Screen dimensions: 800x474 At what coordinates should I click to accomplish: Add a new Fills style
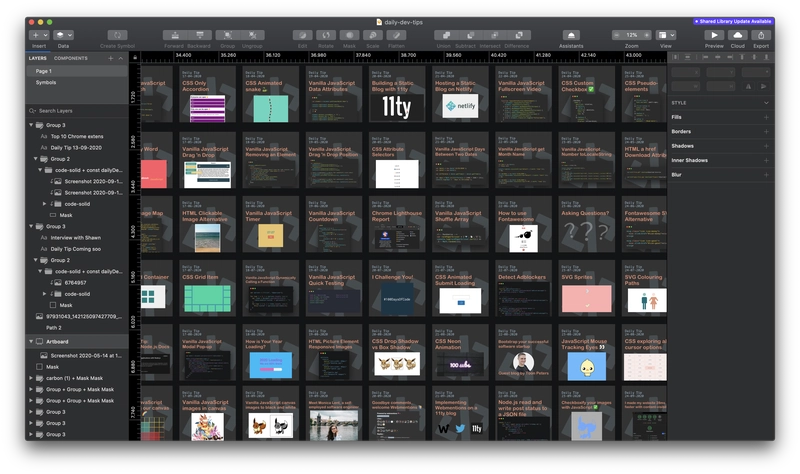[x=766, y=117]
